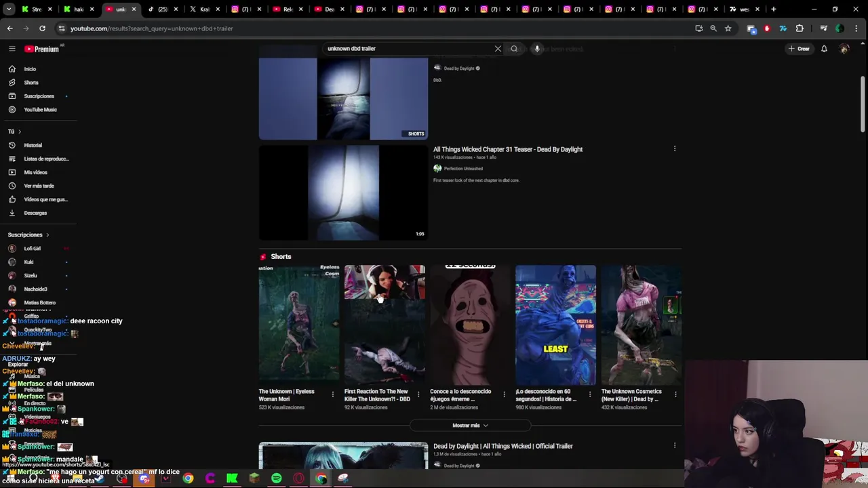Open Perfection Unleashed channel link
Viewport: 868px width, 488px height.
(463, 169)
